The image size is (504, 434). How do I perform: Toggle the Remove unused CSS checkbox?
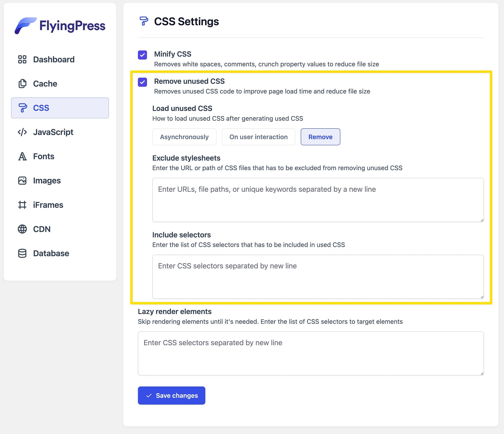coord(142,82)
